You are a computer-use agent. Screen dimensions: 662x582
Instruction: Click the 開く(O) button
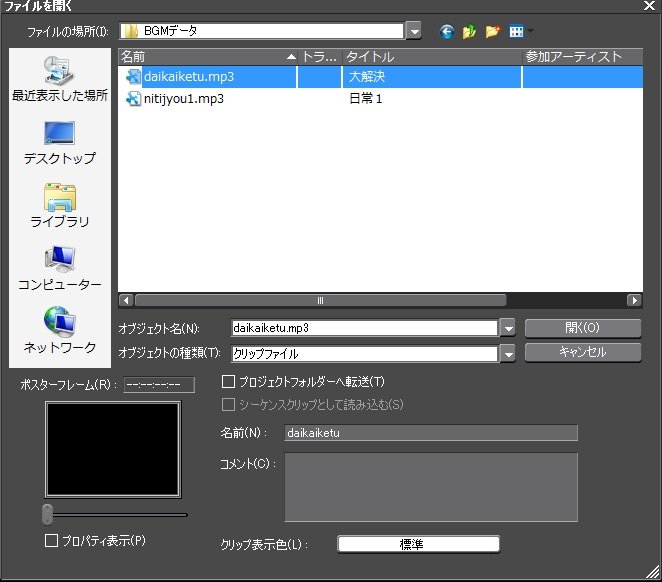coord(582,328)
